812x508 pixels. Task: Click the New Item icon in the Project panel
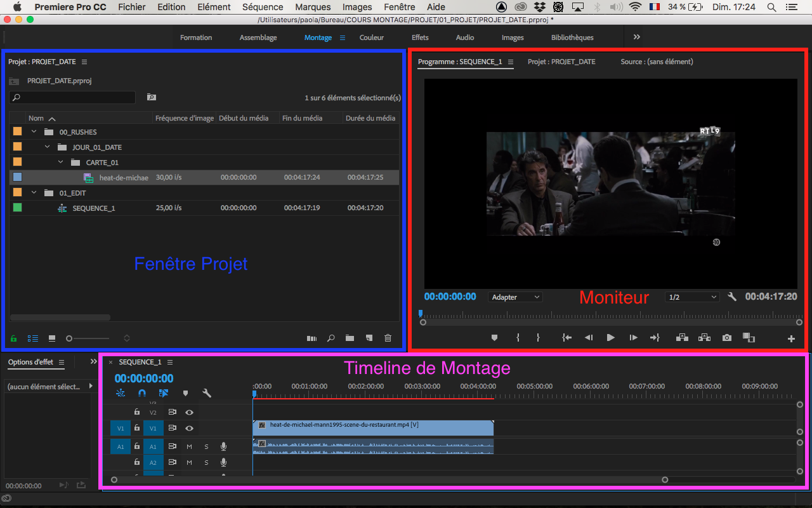pyautogui.click(x=369, y=338)
